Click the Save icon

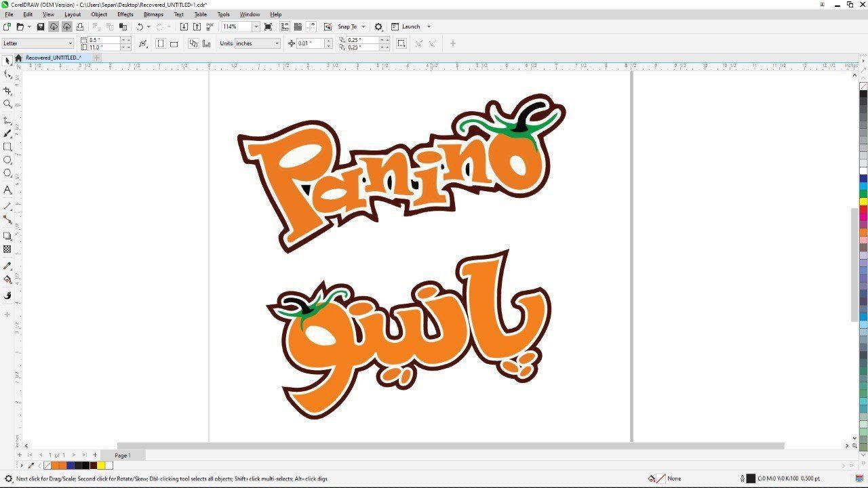(41, 26)
